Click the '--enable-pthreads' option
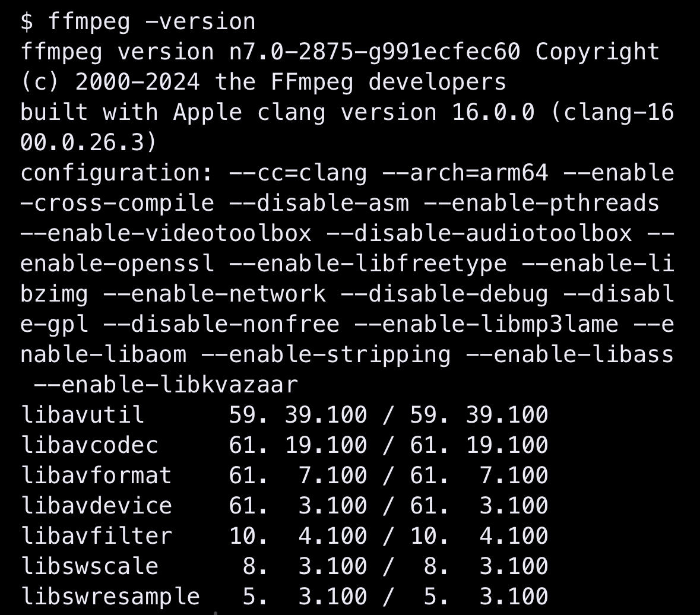The width and height of the screenshot is (700, 615). pos(541,204)
